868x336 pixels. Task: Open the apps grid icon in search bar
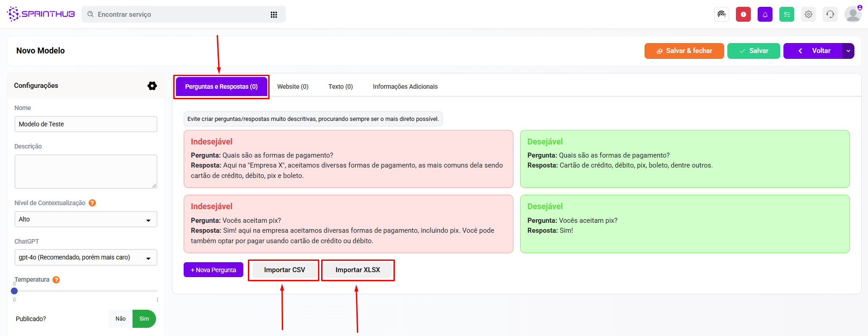click(274, 14)
